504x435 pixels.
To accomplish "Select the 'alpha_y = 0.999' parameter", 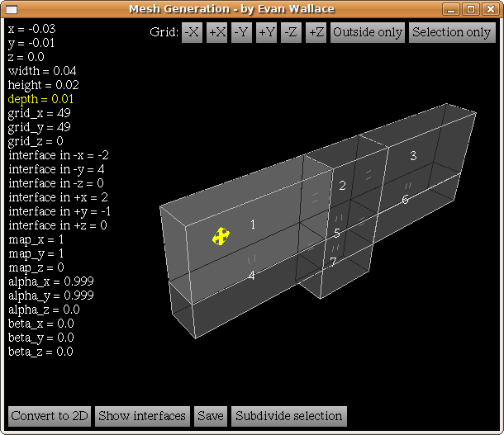I will click(x=50, y=296).
